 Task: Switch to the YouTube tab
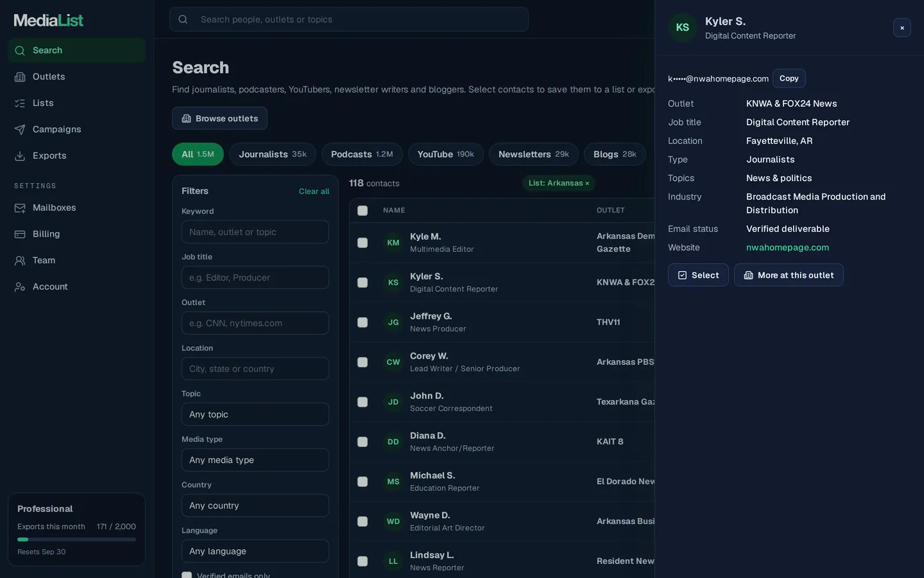pyautogui.click(x=446, y=154)
